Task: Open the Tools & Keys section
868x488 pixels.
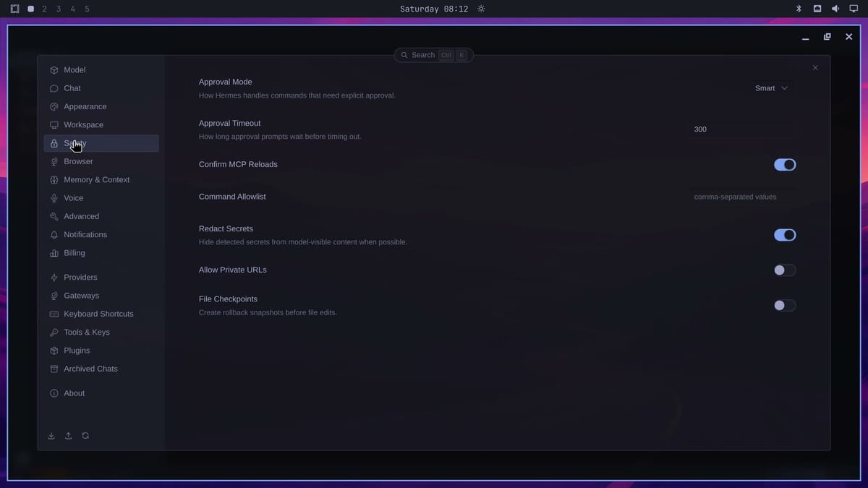Action: coord(101,333)
